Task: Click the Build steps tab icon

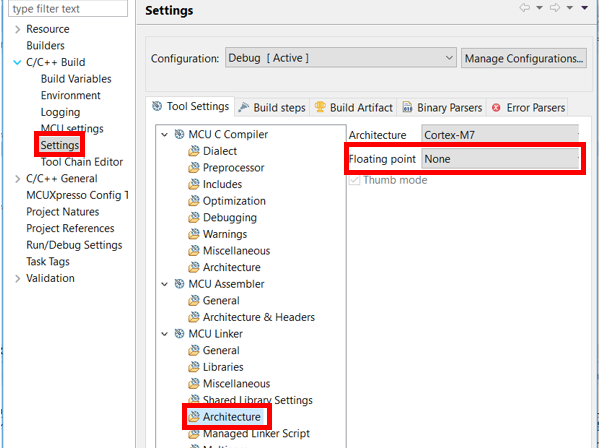Action: (x=244, y=107)
